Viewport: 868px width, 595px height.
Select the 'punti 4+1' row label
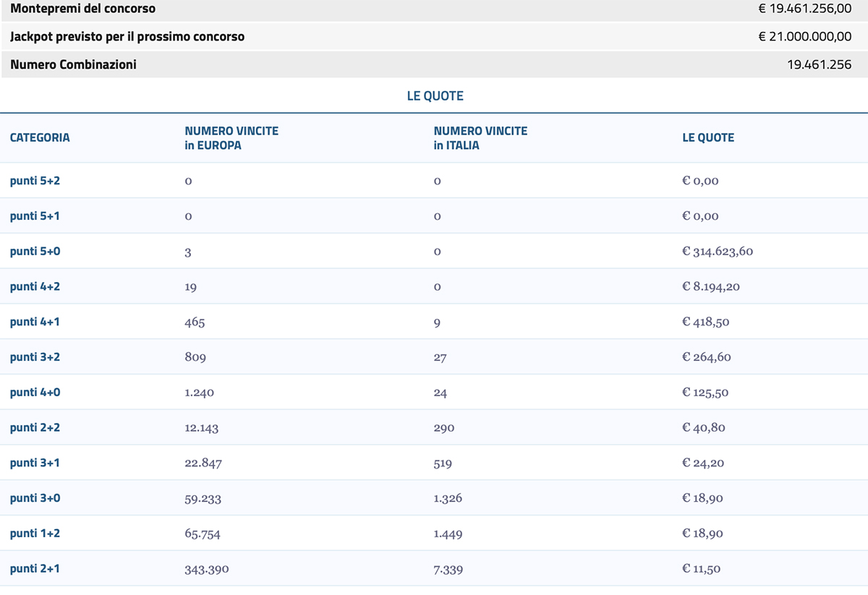pyautogui.click(x=35, y=322)
